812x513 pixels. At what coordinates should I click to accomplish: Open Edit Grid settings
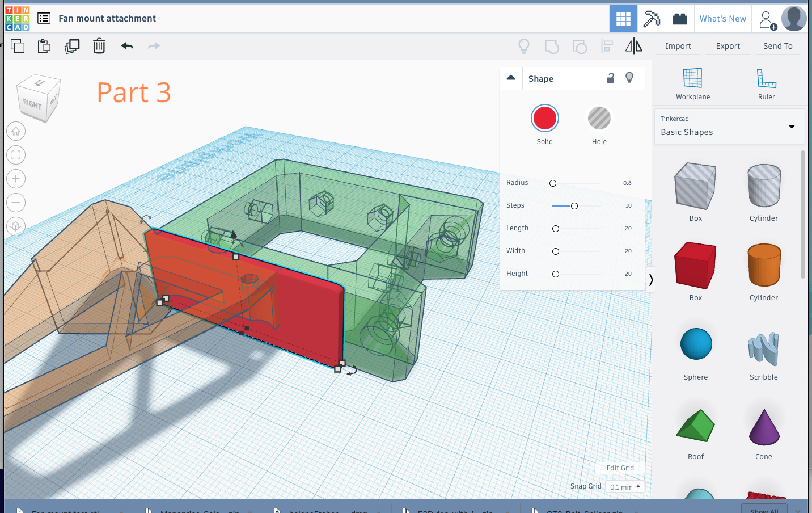point(620,468)
